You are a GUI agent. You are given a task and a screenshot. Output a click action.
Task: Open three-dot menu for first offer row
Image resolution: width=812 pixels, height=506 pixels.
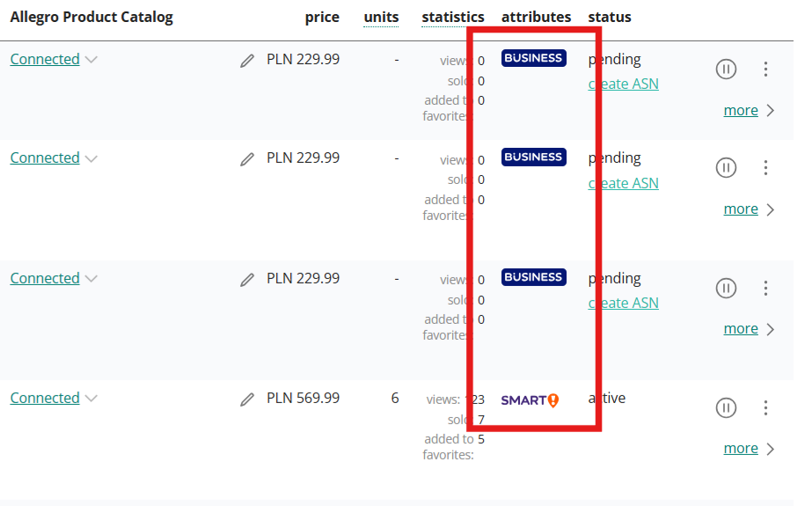click(765, 69)
